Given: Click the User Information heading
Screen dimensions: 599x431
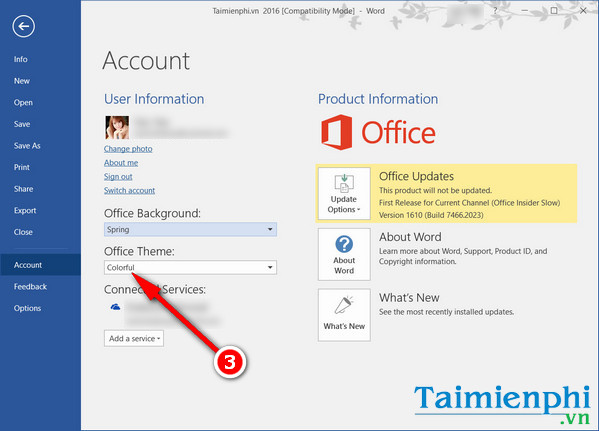Looking at the screenshot, I should tap(154, 99).
